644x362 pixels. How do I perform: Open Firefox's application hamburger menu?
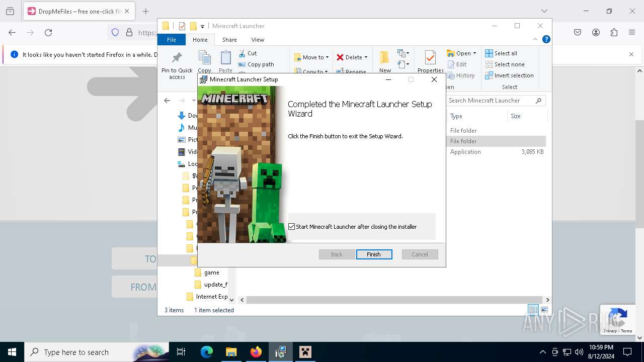[x=632, y=32]
